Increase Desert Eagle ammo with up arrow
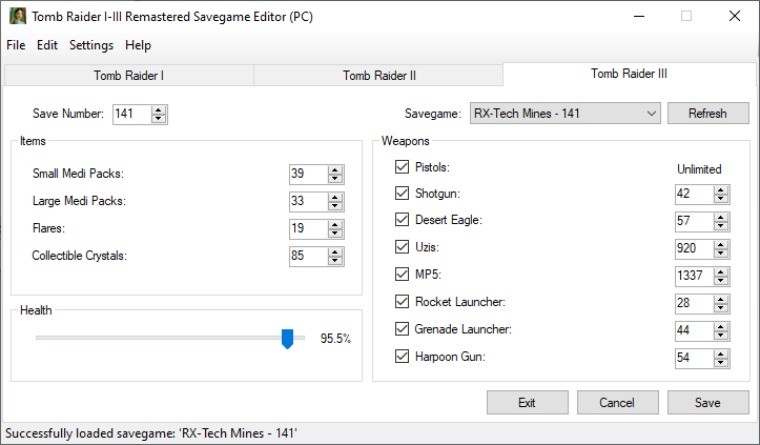The width and height of the screenshot is (760, 445). tap(721, 217)
